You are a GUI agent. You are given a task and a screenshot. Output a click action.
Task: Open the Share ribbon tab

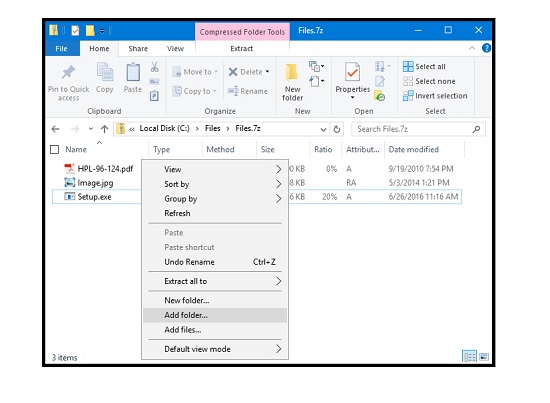pos(138,48)
